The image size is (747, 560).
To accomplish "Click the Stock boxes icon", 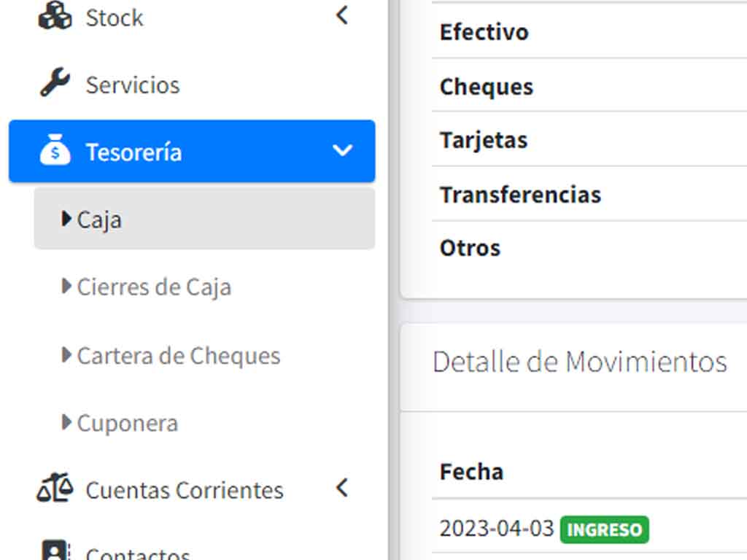I will tap(55, 16).
